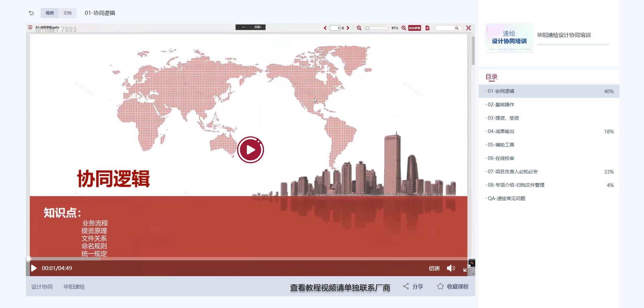Switch to the 视频 tab
Viewport: 644px width, 308px height.
[50, 13]
